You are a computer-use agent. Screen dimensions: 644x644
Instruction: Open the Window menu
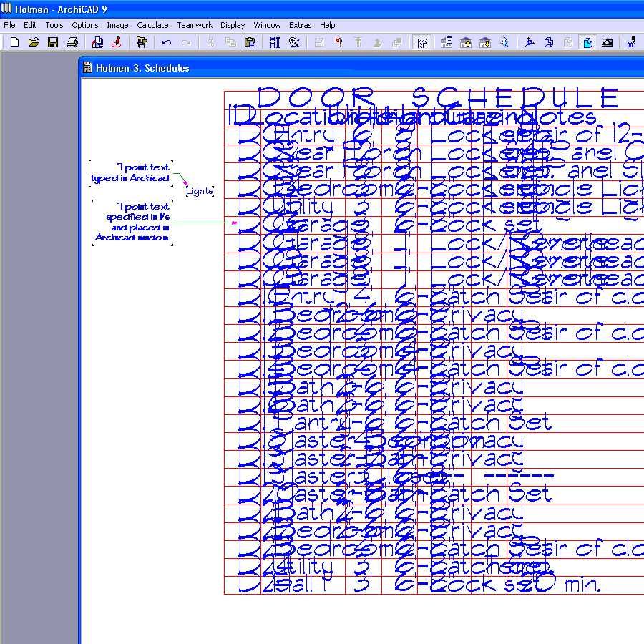[267, 25]
